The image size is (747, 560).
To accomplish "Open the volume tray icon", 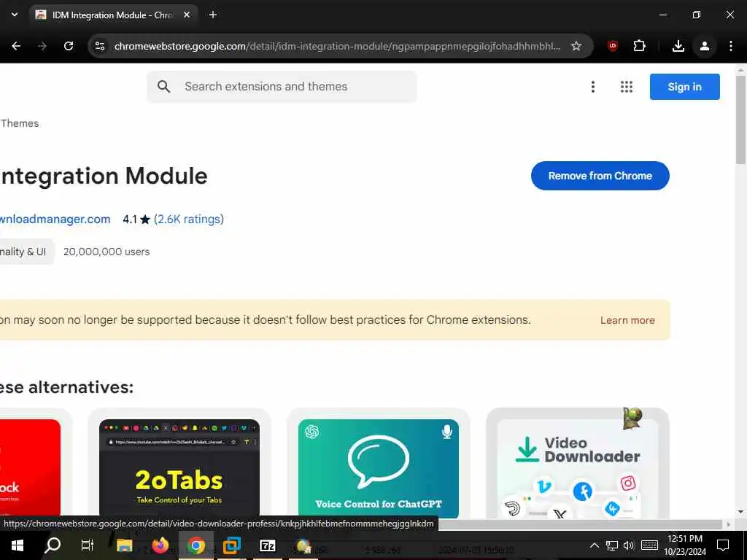I will [x=629, y=545].
